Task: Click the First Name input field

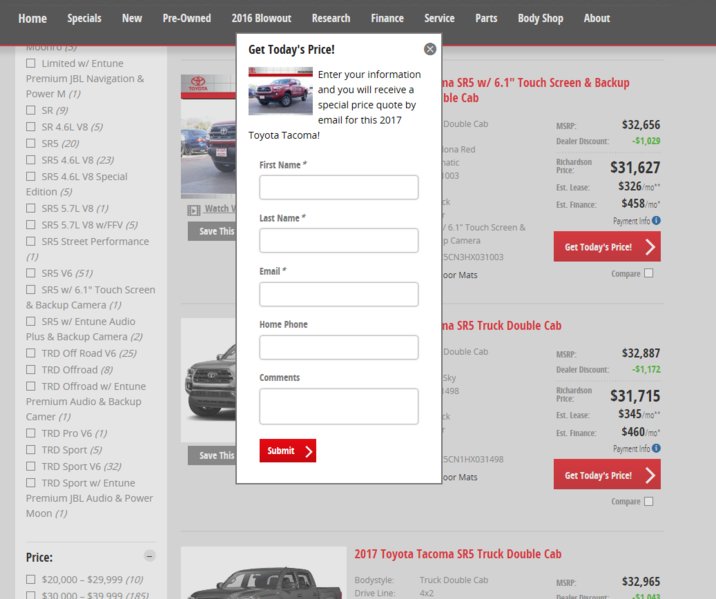Action: click(338, 187)
